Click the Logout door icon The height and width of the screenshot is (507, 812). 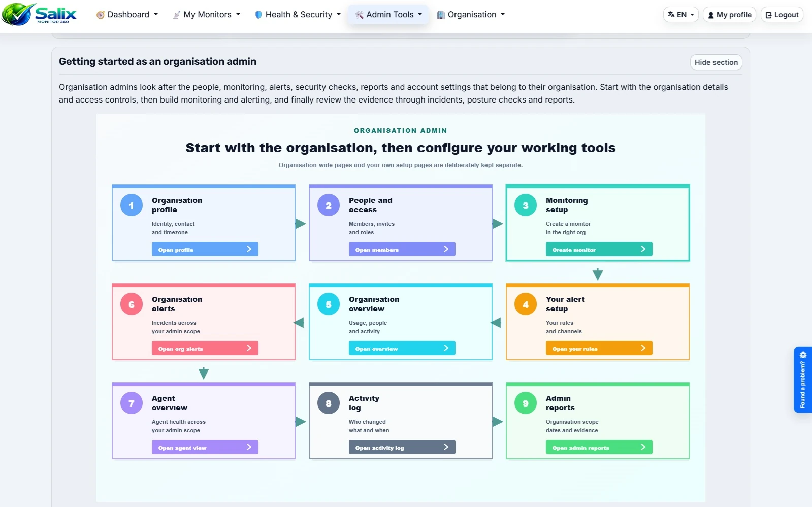[x=769, y=15]
